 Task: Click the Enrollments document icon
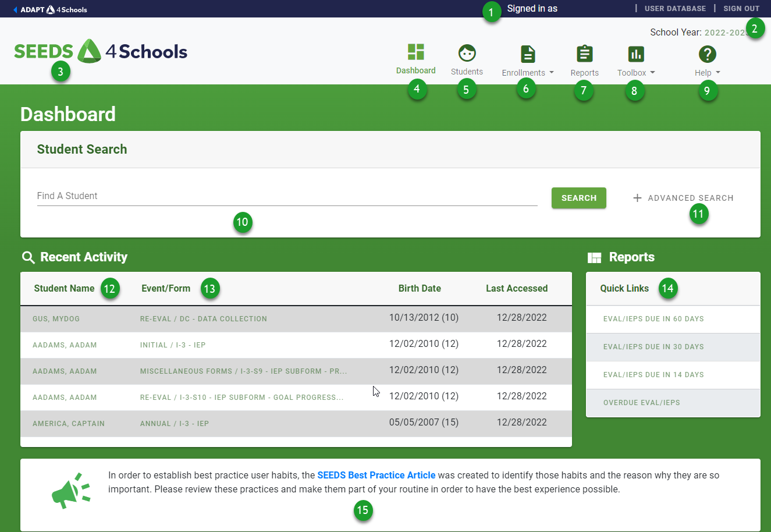pyautogui.click(x=528, y=54)
